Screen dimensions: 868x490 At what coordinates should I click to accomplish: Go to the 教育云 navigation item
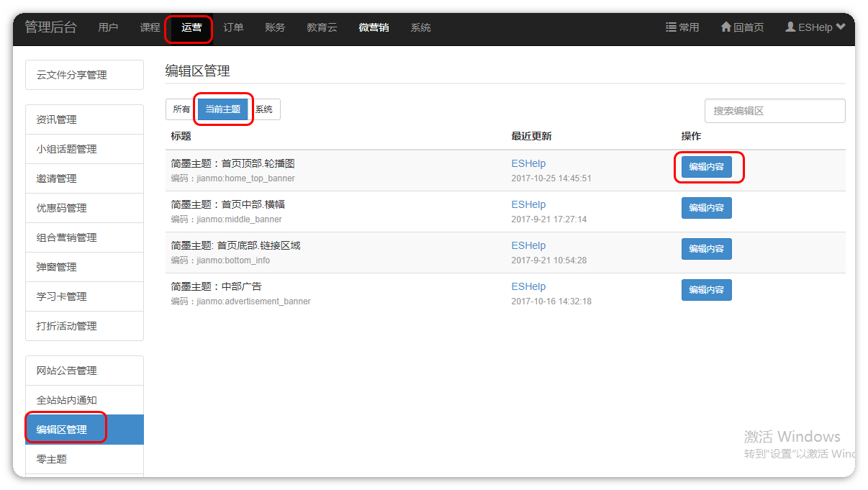(322, 27)
